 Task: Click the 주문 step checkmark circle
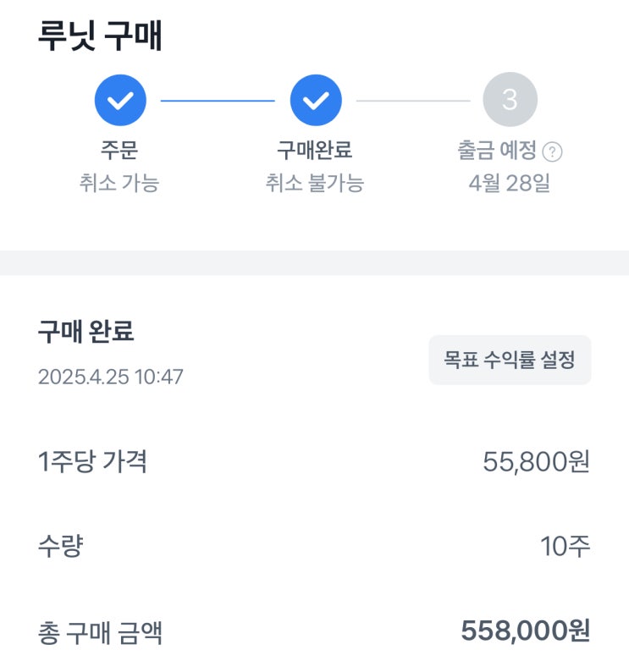coord(120,101)
